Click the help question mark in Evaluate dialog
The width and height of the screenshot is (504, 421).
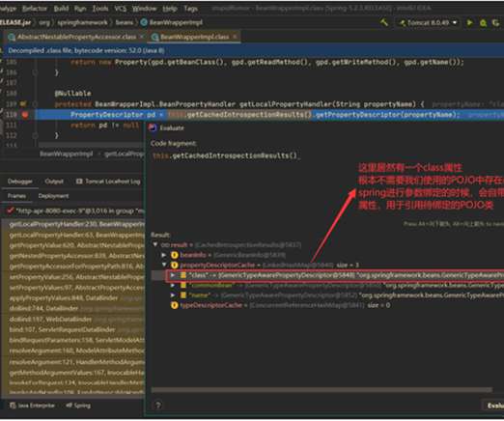157,405
